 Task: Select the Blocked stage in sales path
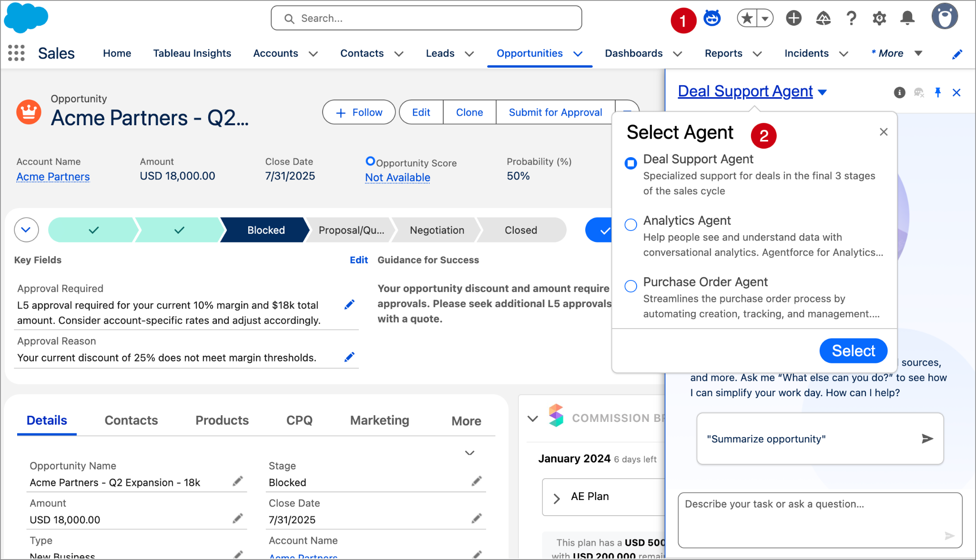266,230
